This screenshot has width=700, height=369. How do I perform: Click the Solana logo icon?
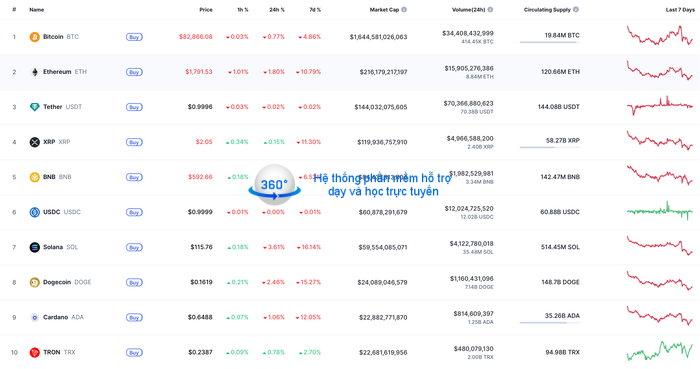click(34, 247)
